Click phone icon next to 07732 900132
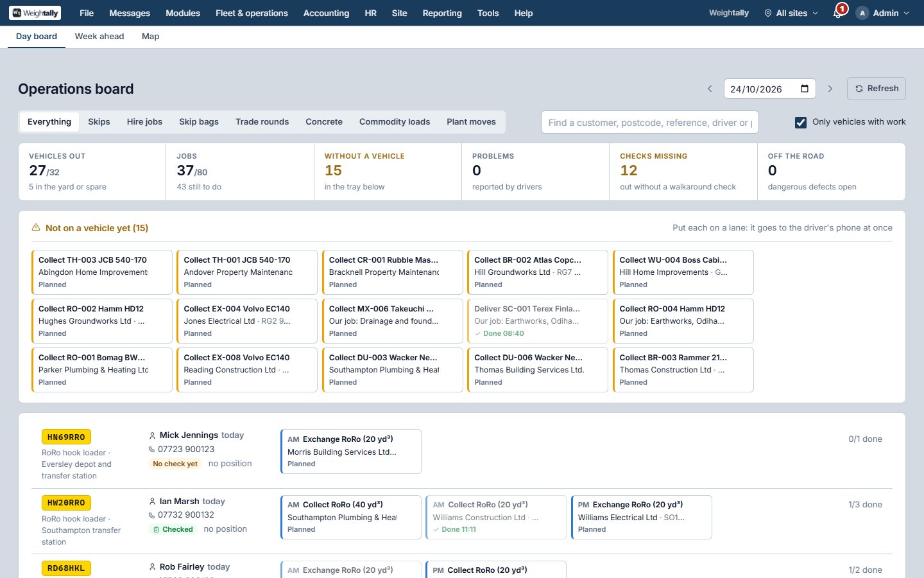The width and height of the screenshot is (924, 578). pyautogui.click(x=152, y=515)
